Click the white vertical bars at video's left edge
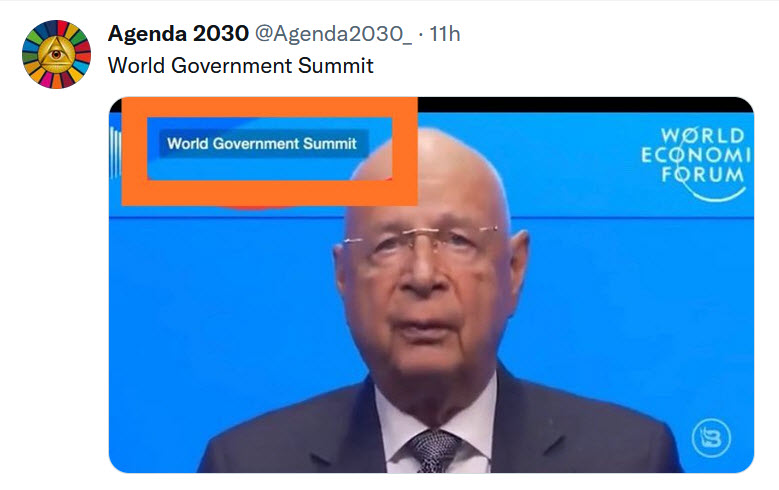The image size is (779, 490). [115, 153]
